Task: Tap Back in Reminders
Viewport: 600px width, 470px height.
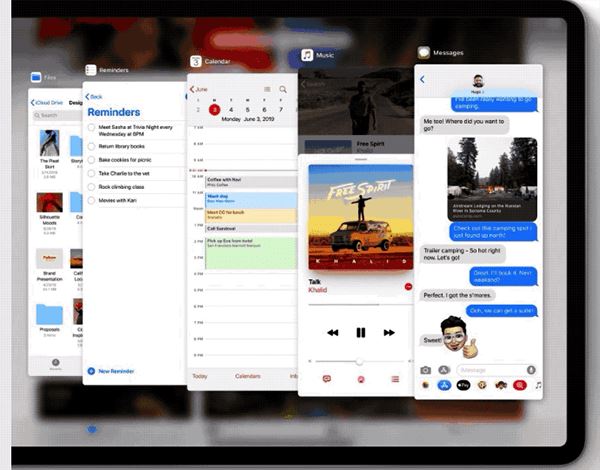Action: coord(94,96)
